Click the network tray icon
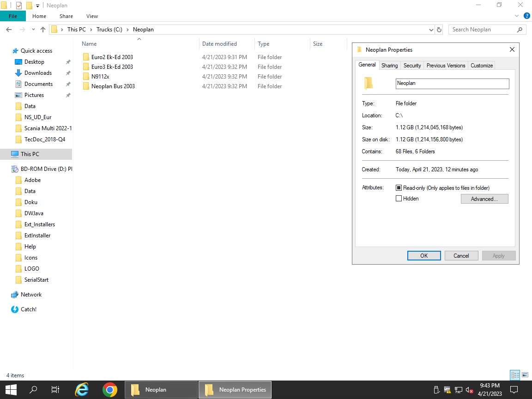The image size is (532, 399). click(459, 390)
